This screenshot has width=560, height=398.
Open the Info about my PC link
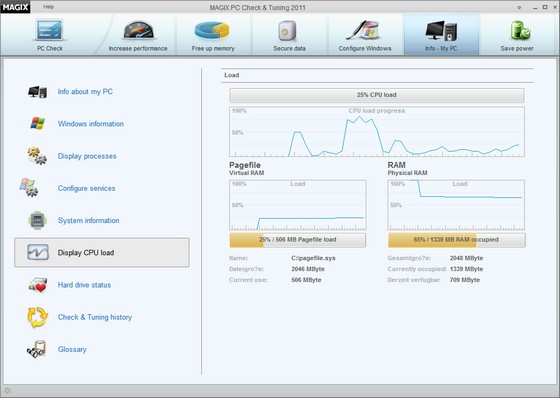point(85,92)
